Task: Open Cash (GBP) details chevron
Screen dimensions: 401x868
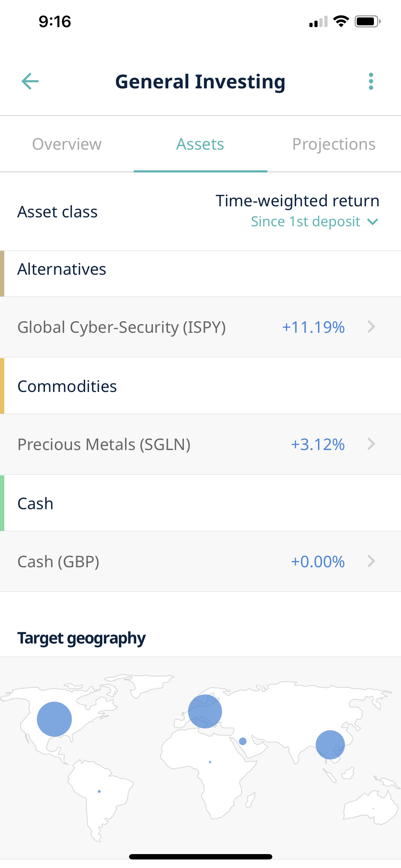Action: (371, 561)
